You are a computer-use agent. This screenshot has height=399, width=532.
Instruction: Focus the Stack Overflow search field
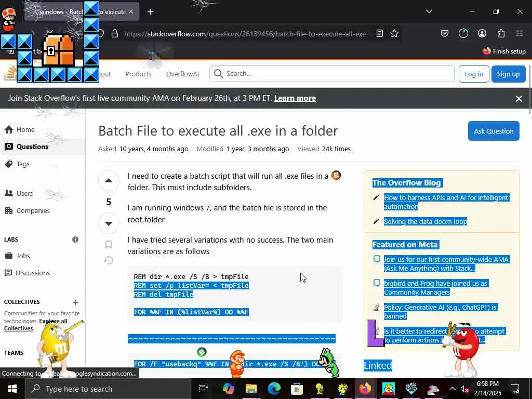(x=332, y=74)
